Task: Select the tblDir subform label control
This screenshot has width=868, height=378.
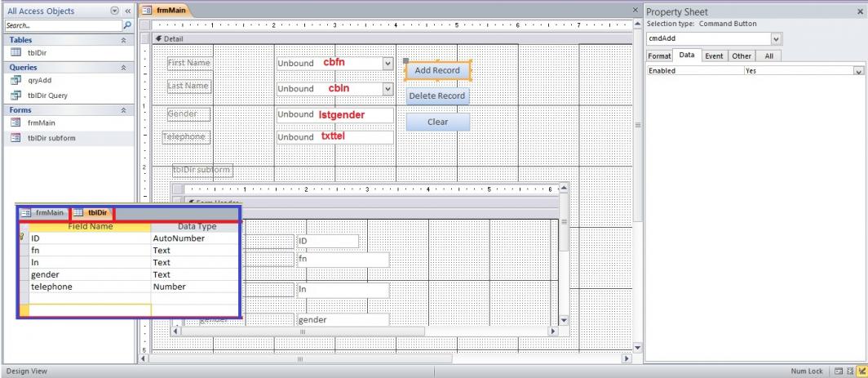Action: pos(202,170)
